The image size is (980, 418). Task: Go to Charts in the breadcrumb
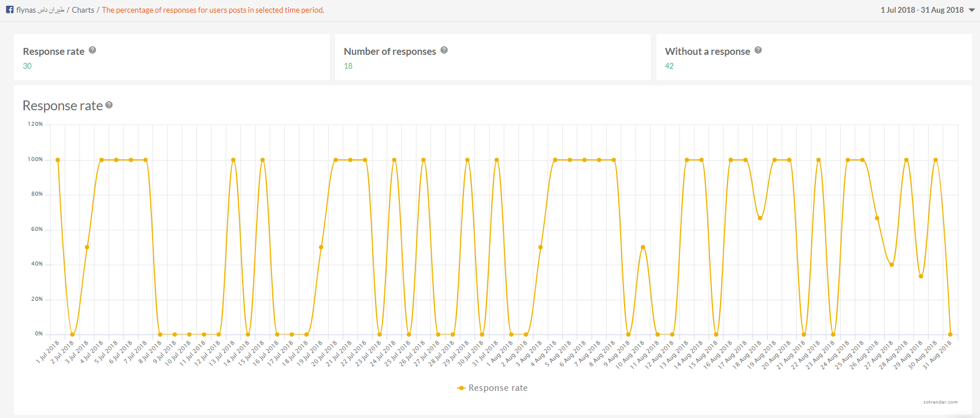pos(83,10)
